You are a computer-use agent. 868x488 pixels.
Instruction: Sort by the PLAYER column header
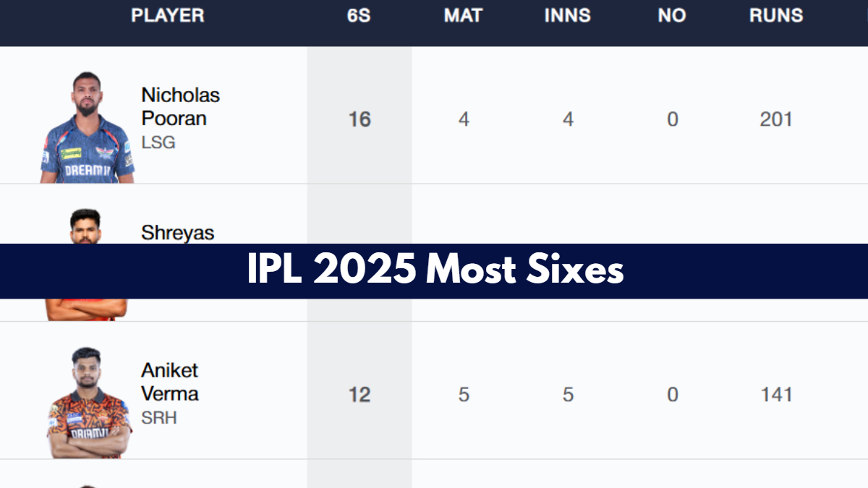point(168,15)
